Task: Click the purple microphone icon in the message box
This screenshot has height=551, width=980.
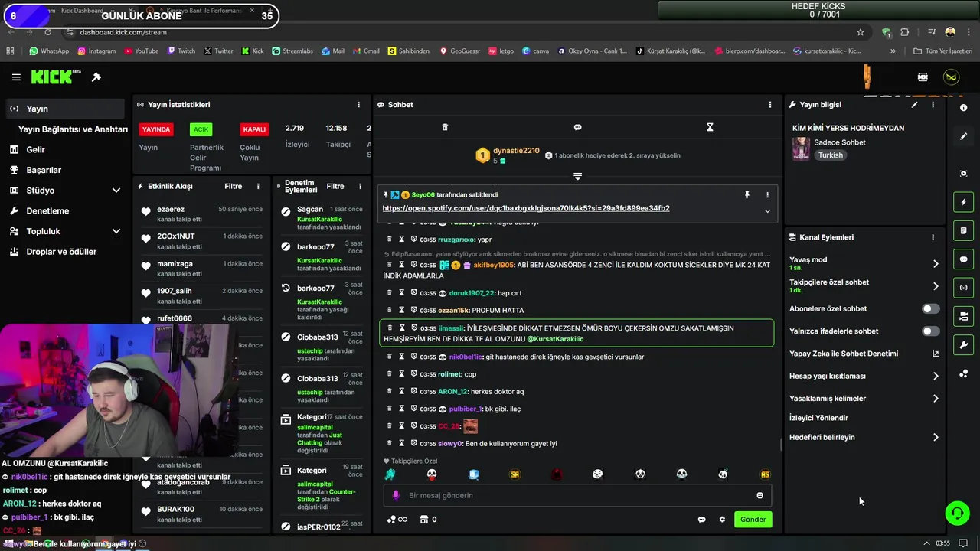Action: tap(396, 495)
